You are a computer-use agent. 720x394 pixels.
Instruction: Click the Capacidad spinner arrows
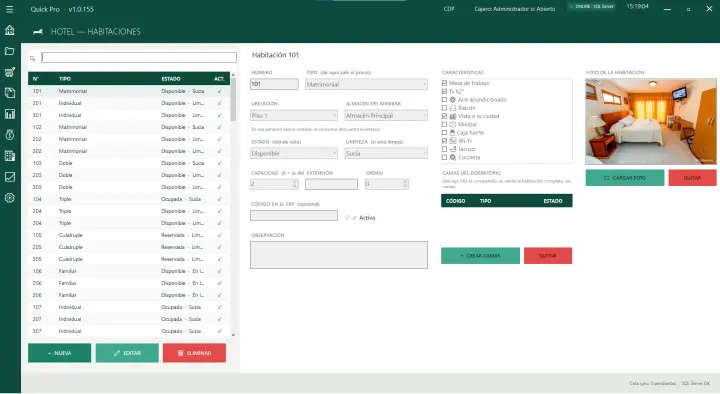point(294,184)
